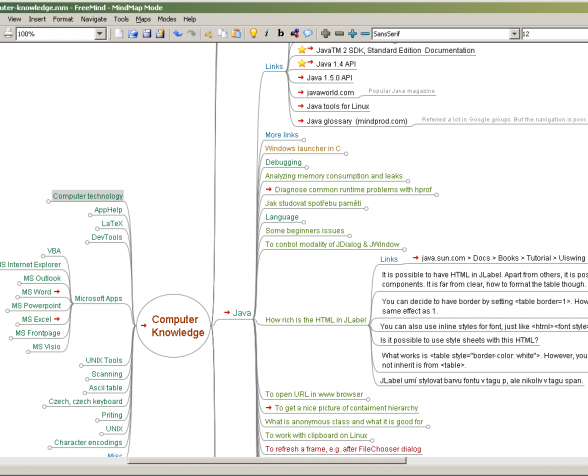Select the Microsoft Apps node
The image size is (588, 476).
pyautogui.click(x=99, y=298)
